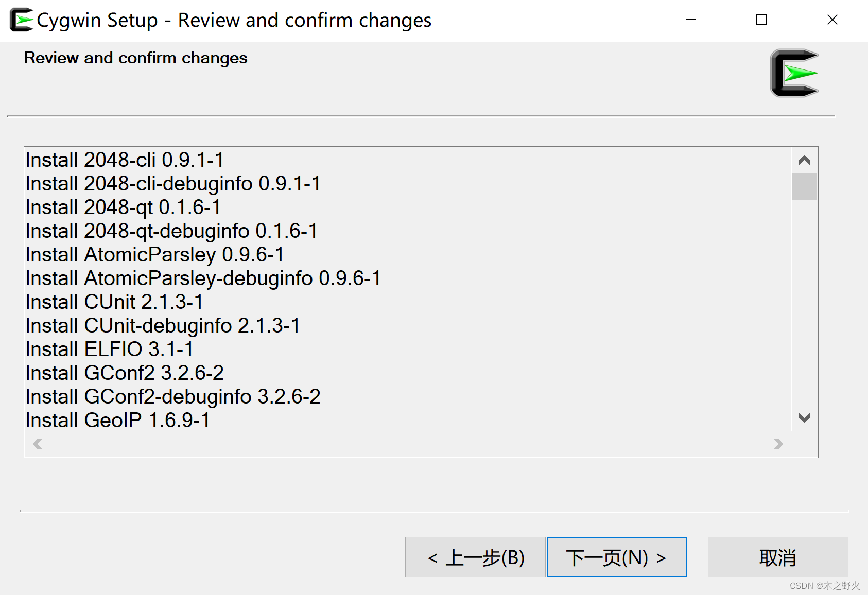Click the scroll down arrow of list
Image resolution: width=868 pixels, height=595 pixels.
pos(804,418)
